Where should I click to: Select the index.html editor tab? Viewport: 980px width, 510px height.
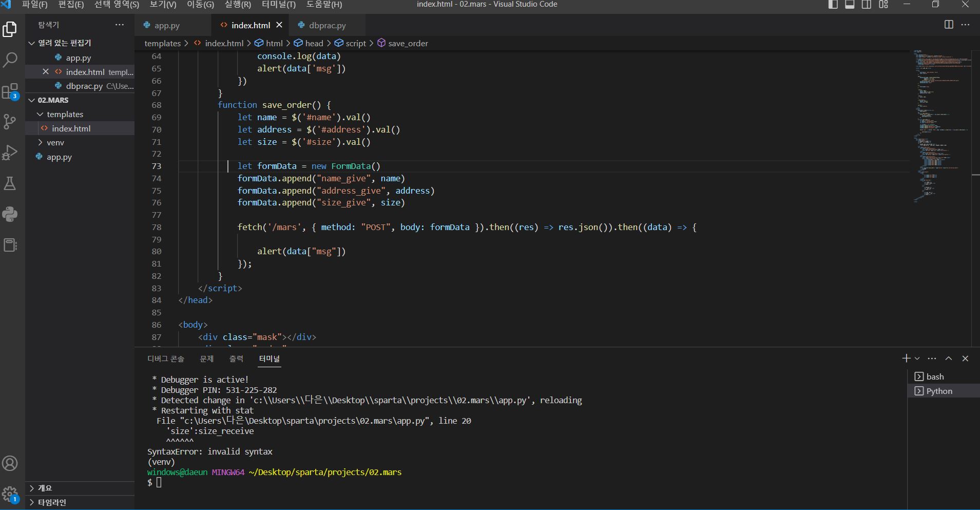click(251, 25)
